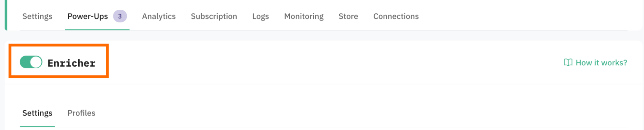Viewport: 644px width, 130px height.
Task: Click the orange highlight border around Enricher
Action: (59, 45)
